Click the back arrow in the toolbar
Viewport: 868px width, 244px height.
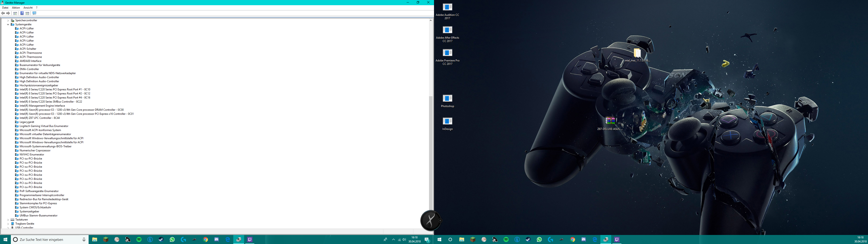pyautogui.click(x=3, y=13)
